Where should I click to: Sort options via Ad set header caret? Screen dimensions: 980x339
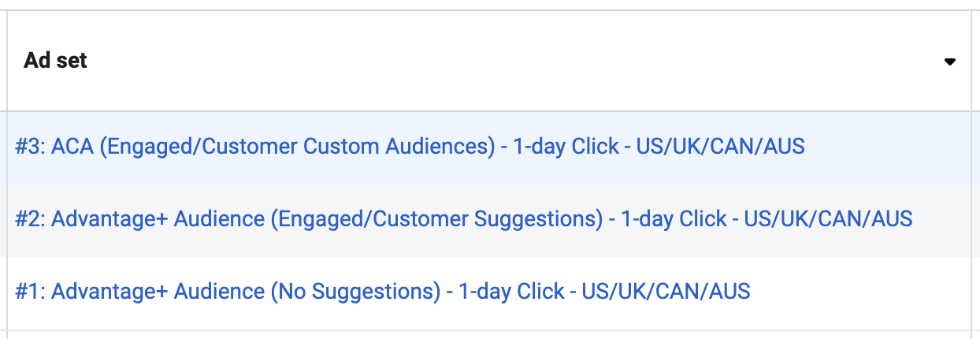coord(950,61)
